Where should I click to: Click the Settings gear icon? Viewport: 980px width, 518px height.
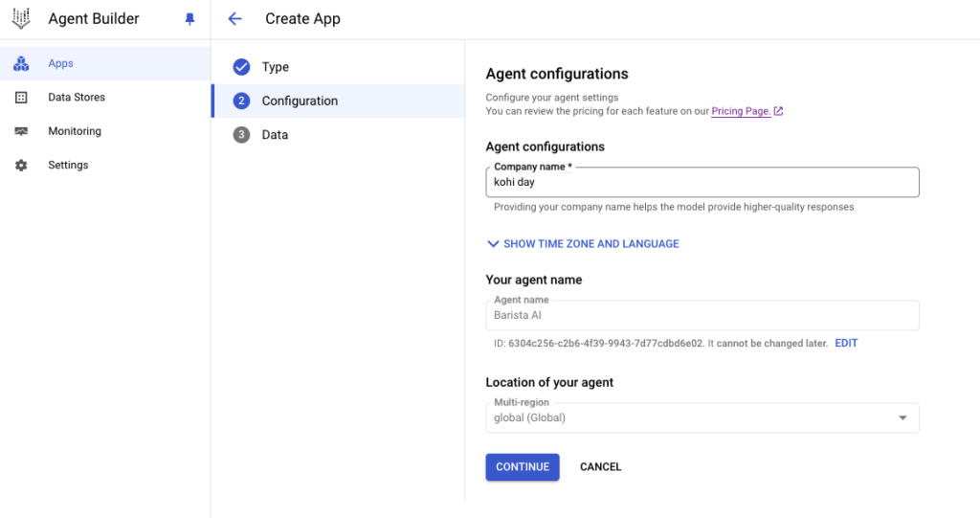point(21,165)
